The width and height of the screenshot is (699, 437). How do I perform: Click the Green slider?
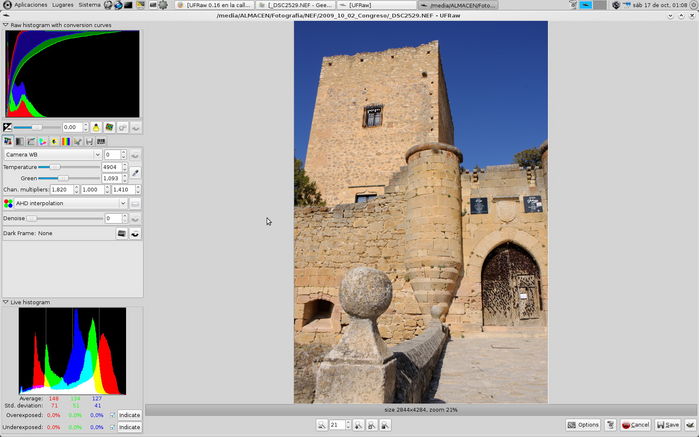coord(69,178)
